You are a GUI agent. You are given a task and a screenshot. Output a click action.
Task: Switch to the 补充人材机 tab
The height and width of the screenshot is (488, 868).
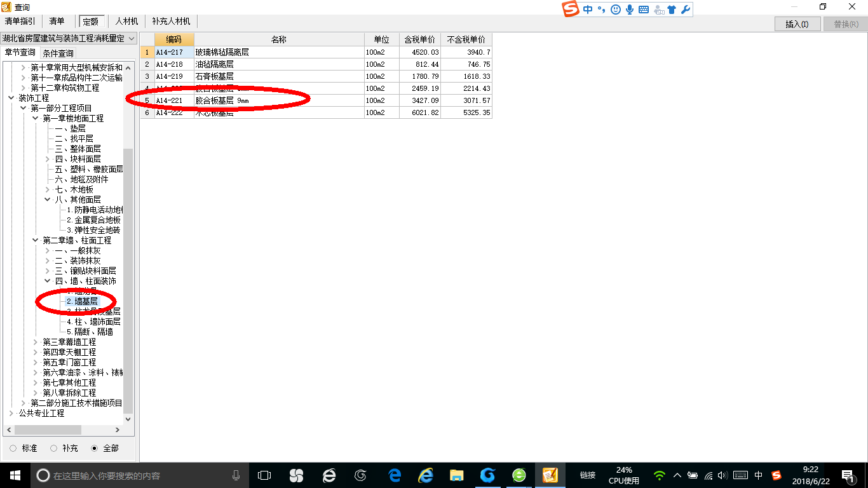[171, 22]
